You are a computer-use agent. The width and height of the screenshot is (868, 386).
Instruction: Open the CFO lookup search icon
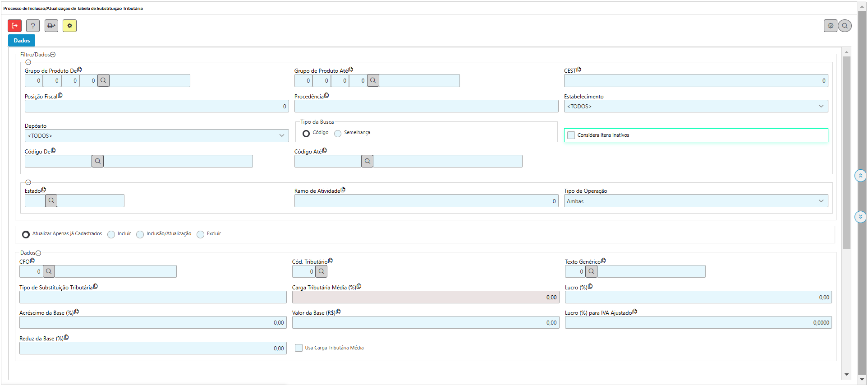(x=49, y=271)
